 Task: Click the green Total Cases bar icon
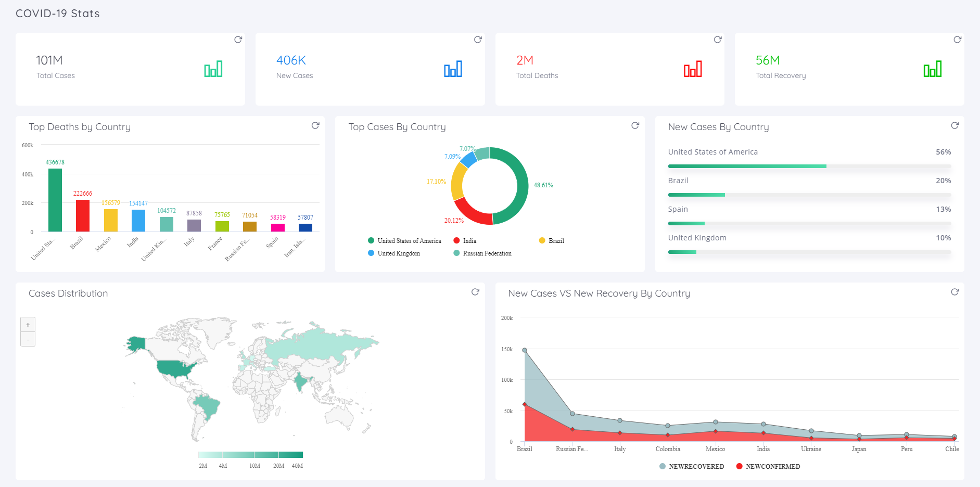click(213, 69)
